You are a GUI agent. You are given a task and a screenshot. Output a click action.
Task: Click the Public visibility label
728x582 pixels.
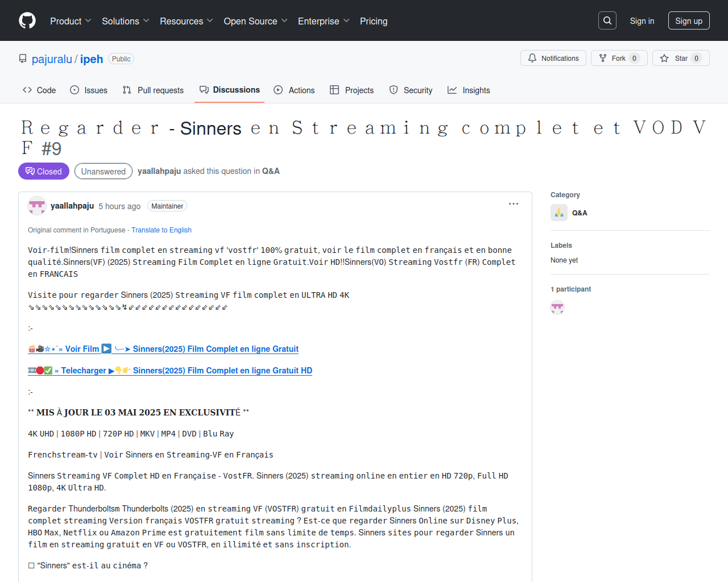121,59
